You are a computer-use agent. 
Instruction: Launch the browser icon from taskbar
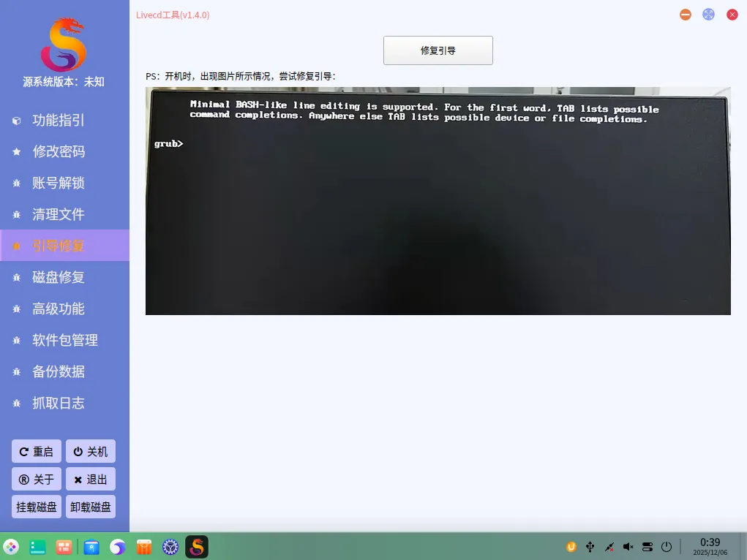pos(117,546)
